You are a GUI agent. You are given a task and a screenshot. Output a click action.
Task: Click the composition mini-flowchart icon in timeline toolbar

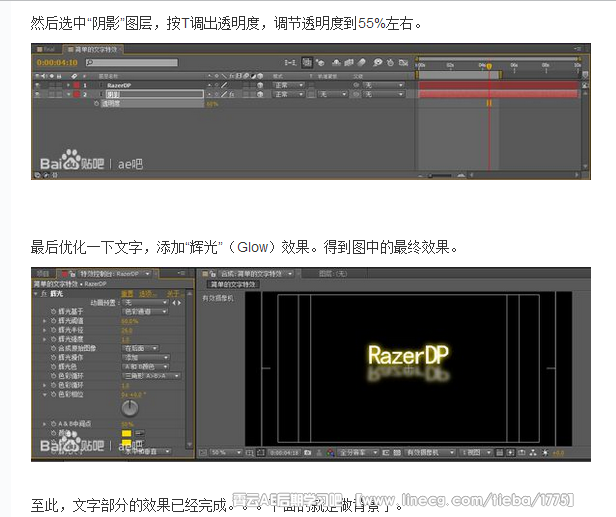click(290, 62)
